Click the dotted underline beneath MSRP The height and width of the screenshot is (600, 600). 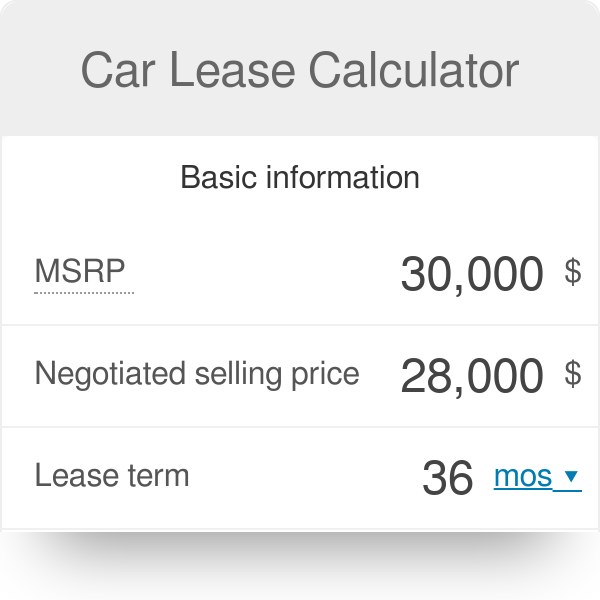click(x=84, y=293)
